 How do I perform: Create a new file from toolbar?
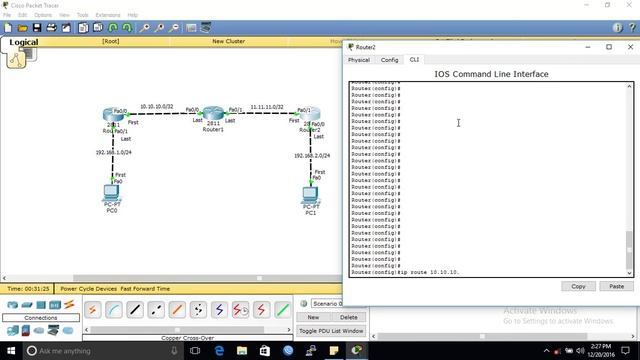click(x=8, y=28)
